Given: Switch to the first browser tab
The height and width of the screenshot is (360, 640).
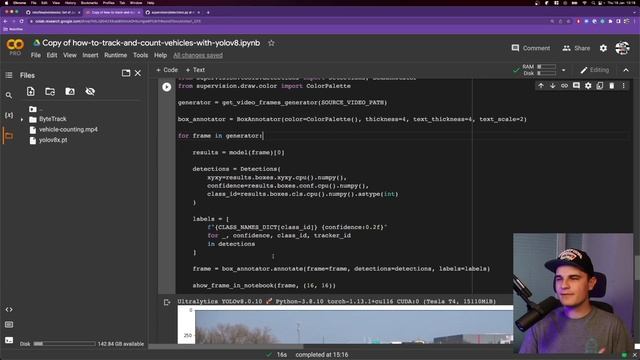Looking at the screenshot, I should tap(52, 13).
